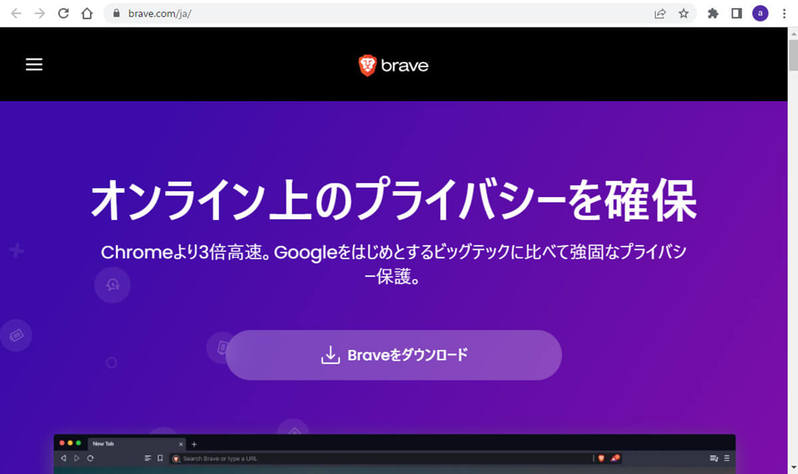Open the Brave site hamburger menu
This screenshot has height=474, width=798.
(34, 65)
